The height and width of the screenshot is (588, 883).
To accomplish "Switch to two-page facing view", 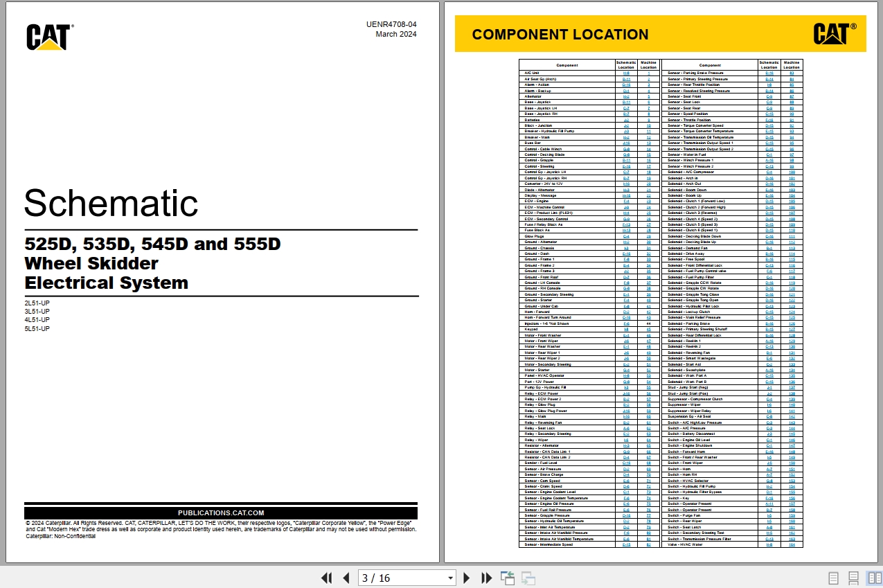I will 875,578.
